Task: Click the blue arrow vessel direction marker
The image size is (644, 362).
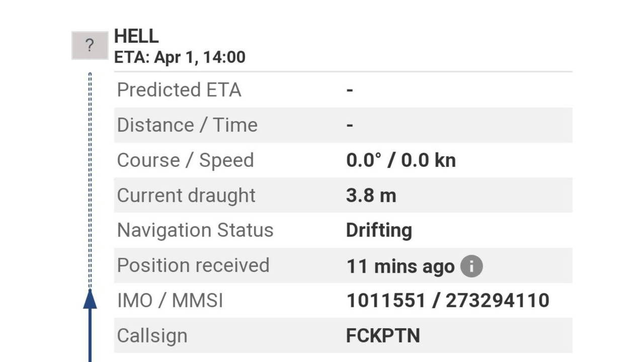Action: pyautogui.click(x=90, y=300)
